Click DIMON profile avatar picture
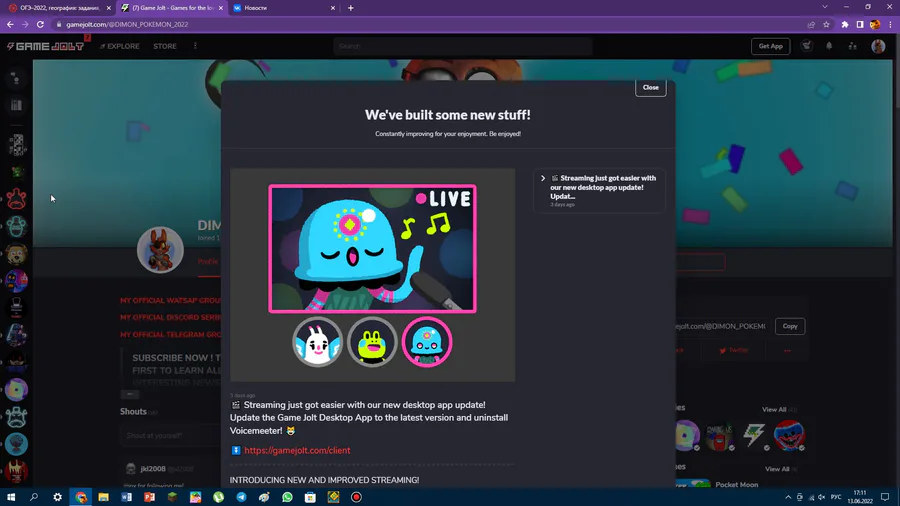Screen dimensions: 900x506 pyautogui.click(x=160, y=250)
